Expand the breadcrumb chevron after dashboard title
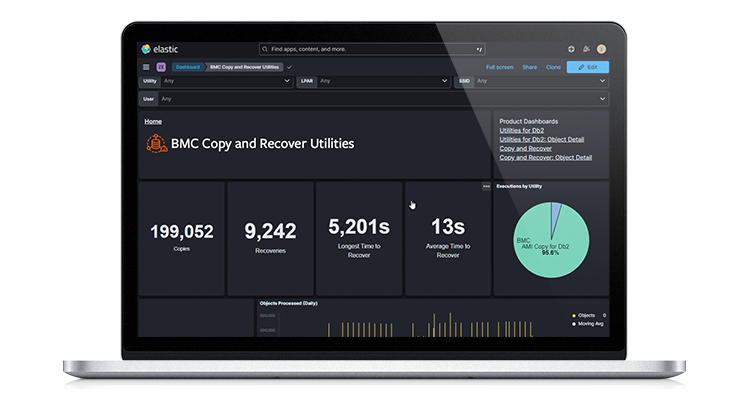 pos(289,67)
